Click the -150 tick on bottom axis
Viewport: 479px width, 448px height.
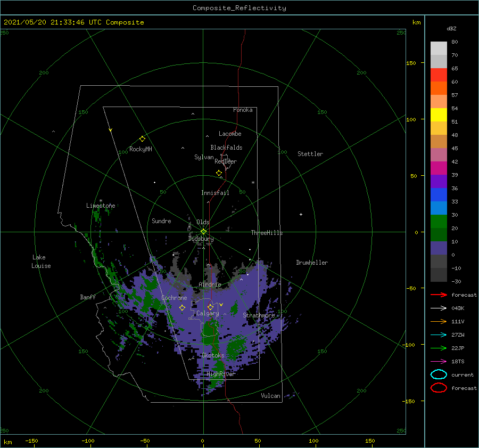click(31, 441)
